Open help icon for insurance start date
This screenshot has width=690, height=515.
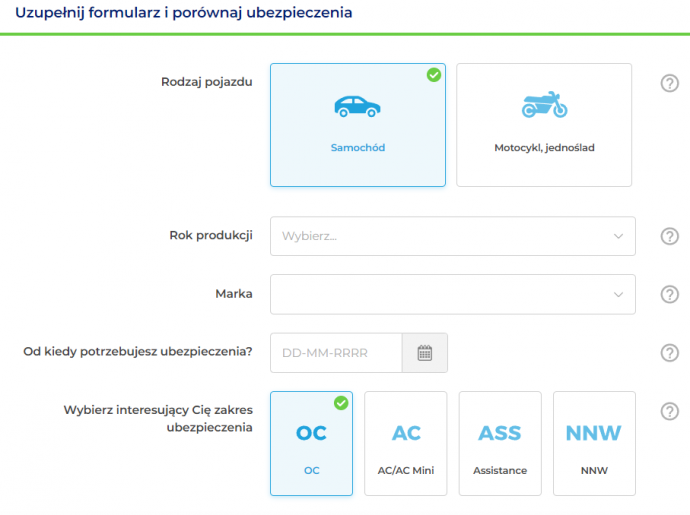pyautogui.click(x=669, y=353)
